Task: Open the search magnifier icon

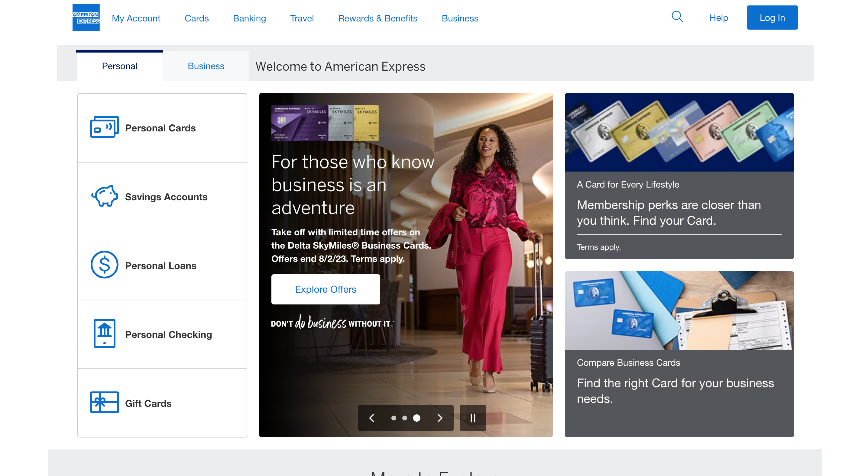Action: point(677,17)
